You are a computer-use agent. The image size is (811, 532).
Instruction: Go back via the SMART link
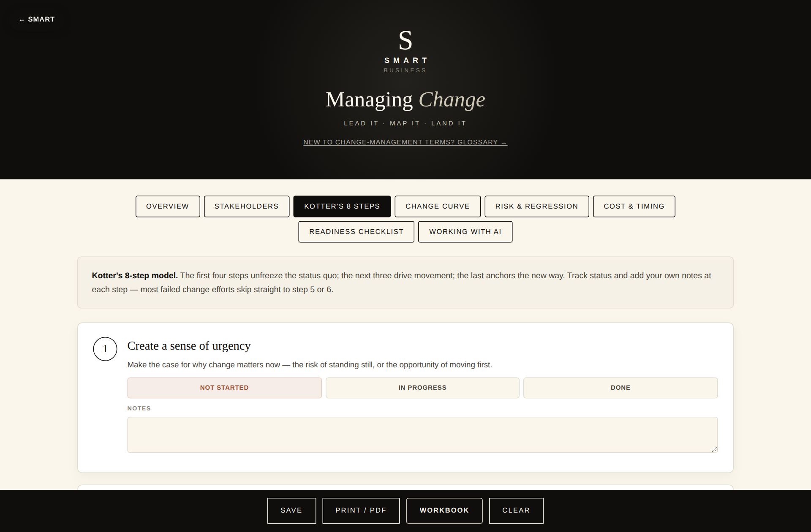(x=37, y=19)
